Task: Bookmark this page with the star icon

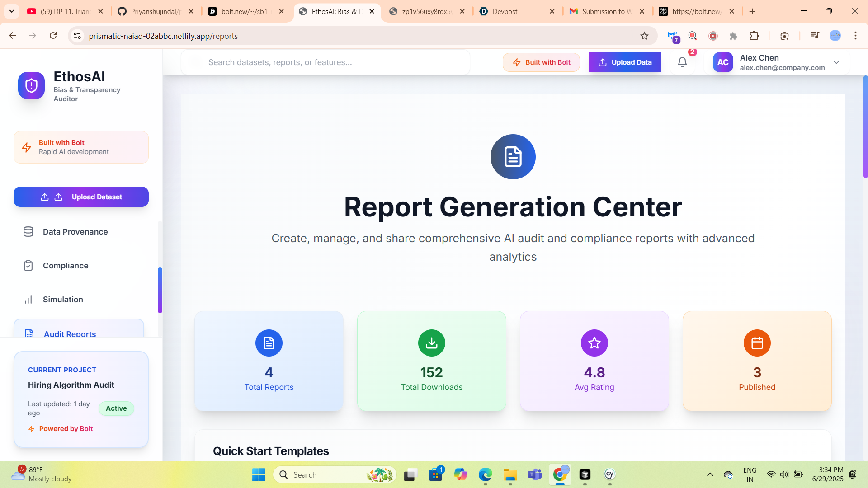Action: (644, 36)
